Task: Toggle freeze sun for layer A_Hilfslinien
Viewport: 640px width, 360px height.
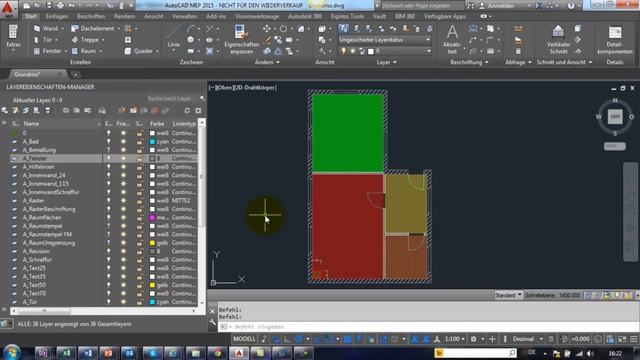Action: point(123,167)
